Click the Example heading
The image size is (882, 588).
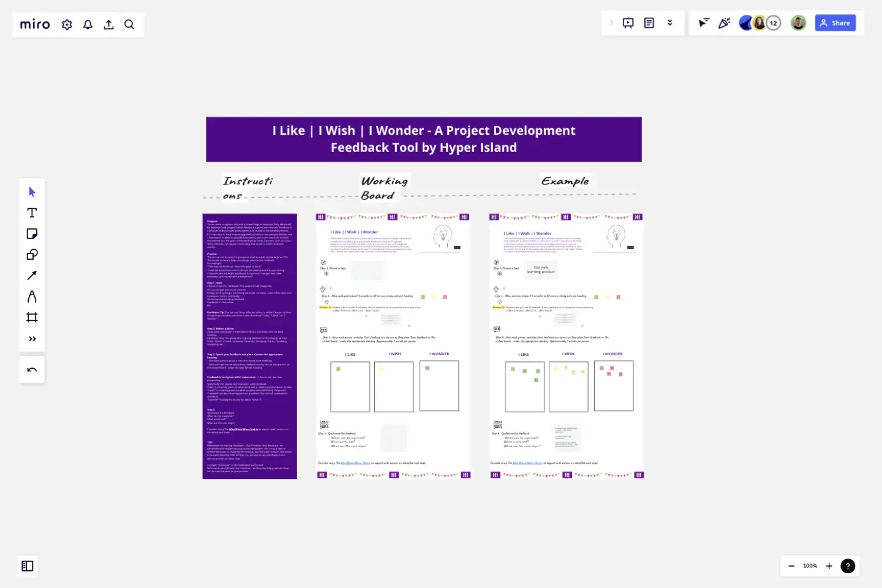(565, 181)
